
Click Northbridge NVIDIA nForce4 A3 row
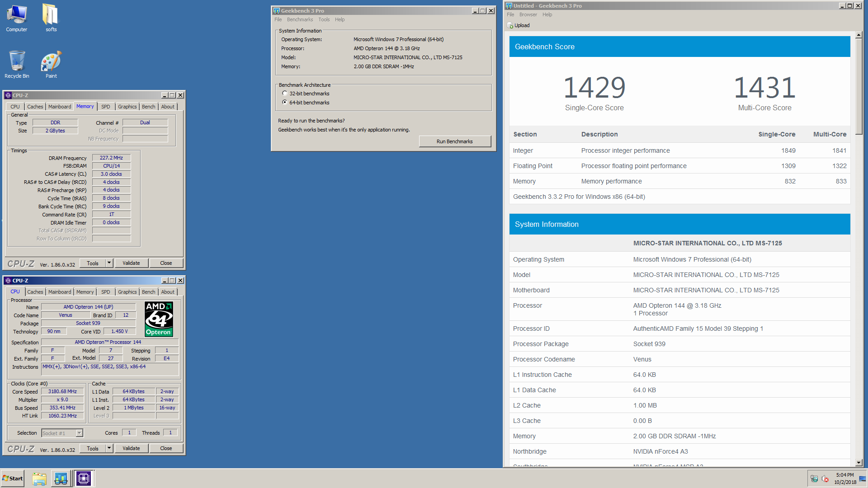click(680, 451)
